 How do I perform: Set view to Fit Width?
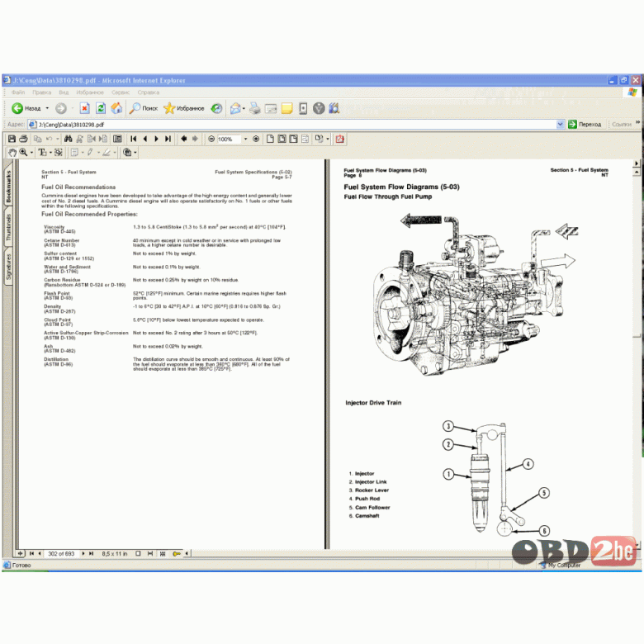(293, 139)
